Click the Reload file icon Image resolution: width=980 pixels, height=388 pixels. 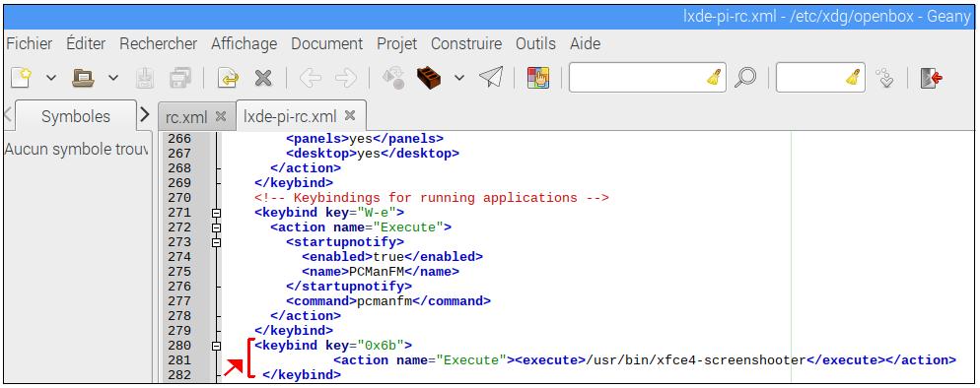pyautogui.click(x=228, y=78)
